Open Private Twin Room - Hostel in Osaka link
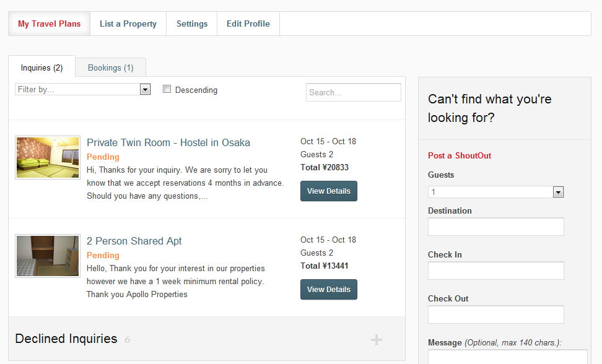This screenshot has width=602, height=364. click(168, 142)
